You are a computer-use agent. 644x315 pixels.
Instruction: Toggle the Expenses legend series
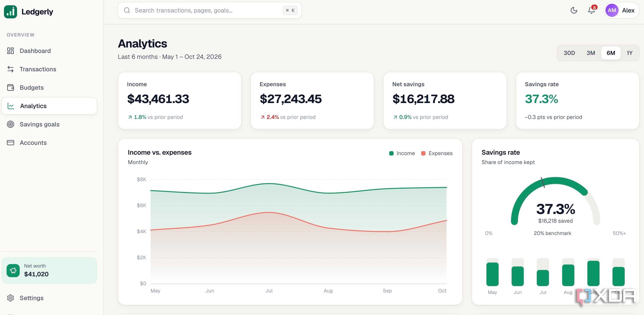click(437, 153)
